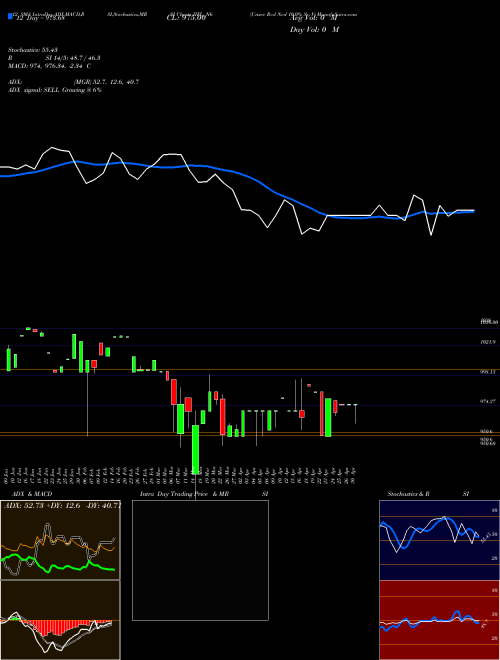Click the 'Stochastics & R' panel title
The height and width of the screenshot is (660, 500).
[x=408, y=494]
